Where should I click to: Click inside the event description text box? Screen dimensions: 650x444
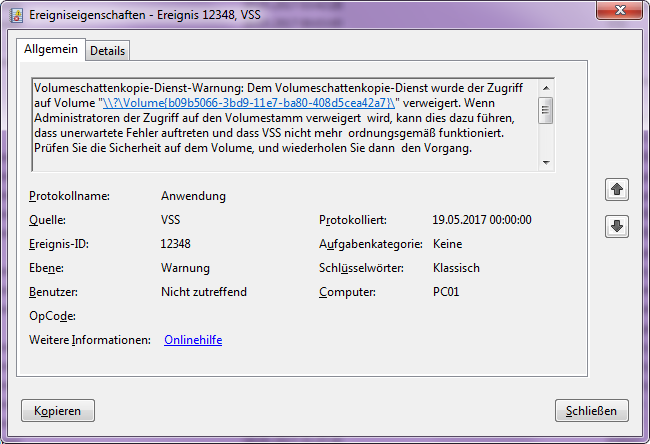280,140
